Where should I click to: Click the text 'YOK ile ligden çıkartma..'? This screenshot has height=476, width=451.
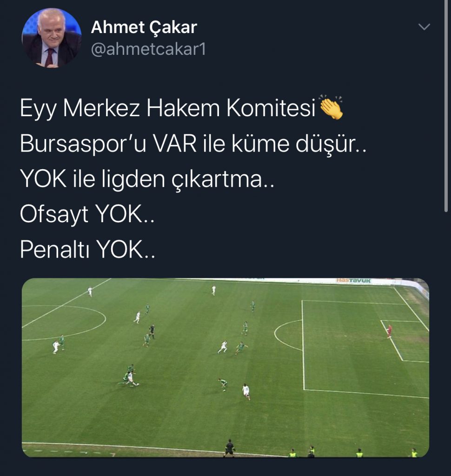click(x=147, y=179)
